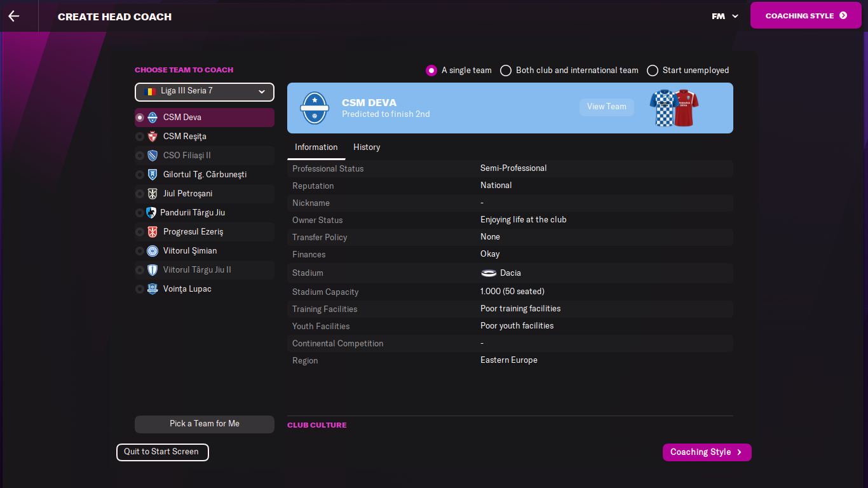Click the 'Eastern Europe' region value

(509, 360)
